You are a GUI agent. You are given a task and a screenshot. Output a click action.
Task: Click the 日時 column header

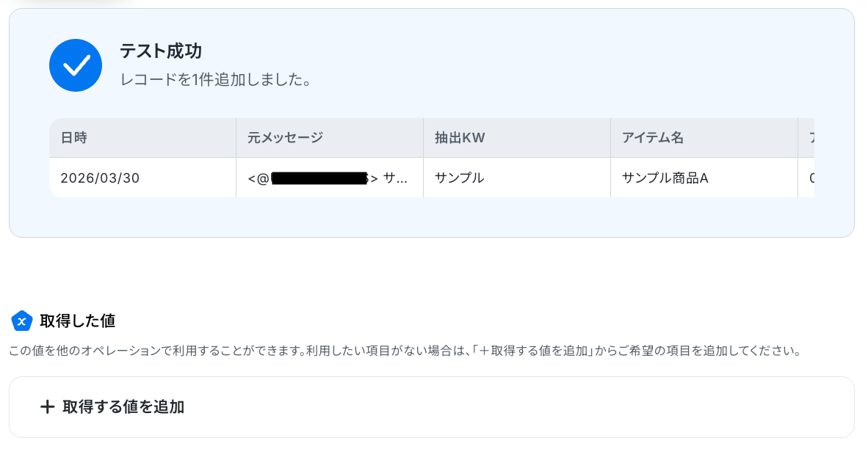pyautogui.click(x=74, y=137)
